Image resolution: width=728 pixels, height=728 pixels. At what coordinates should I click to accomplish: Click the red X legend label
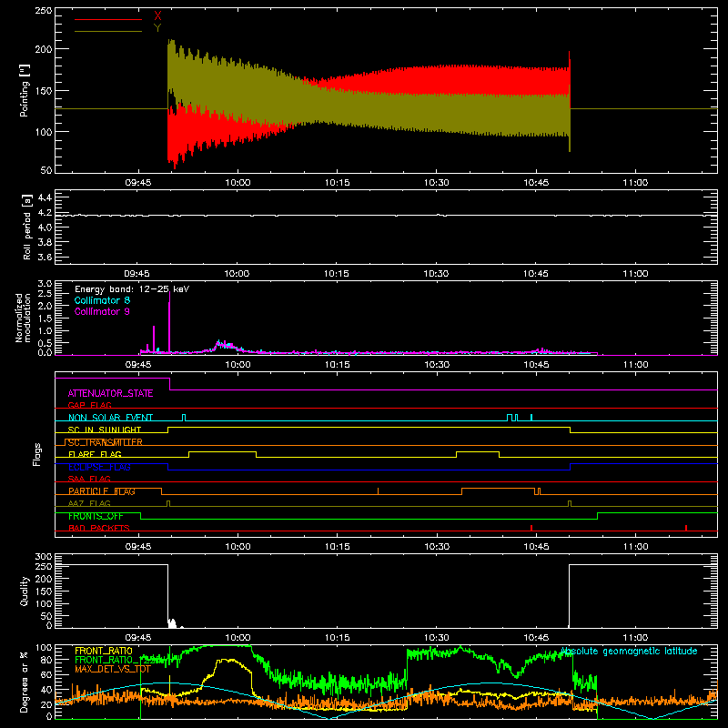(x=157, y=16)
